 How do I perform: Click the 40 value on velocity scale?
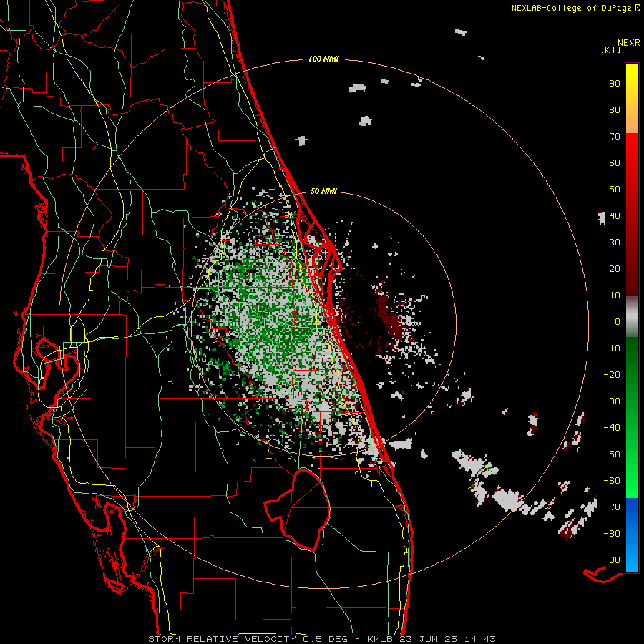[615, 215]
